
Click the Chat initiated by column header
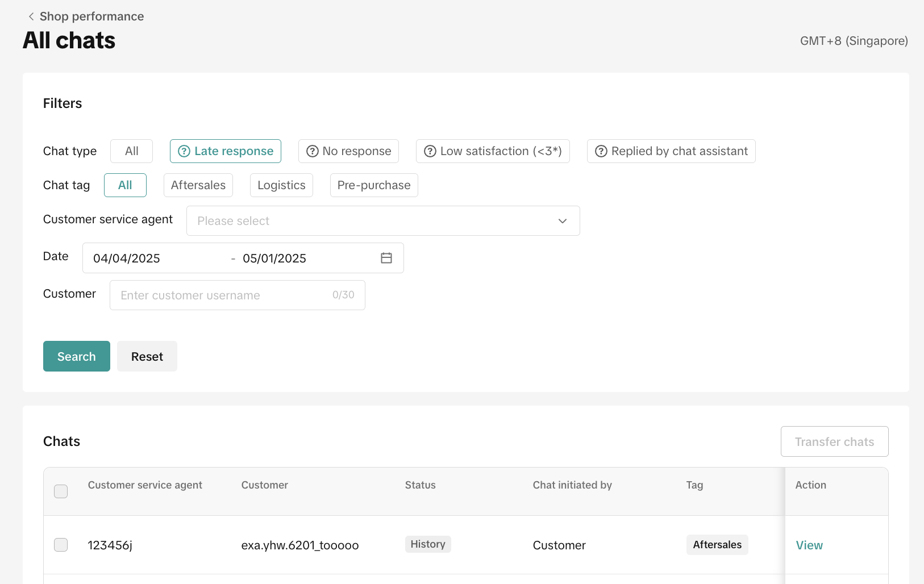click(572, 485)
